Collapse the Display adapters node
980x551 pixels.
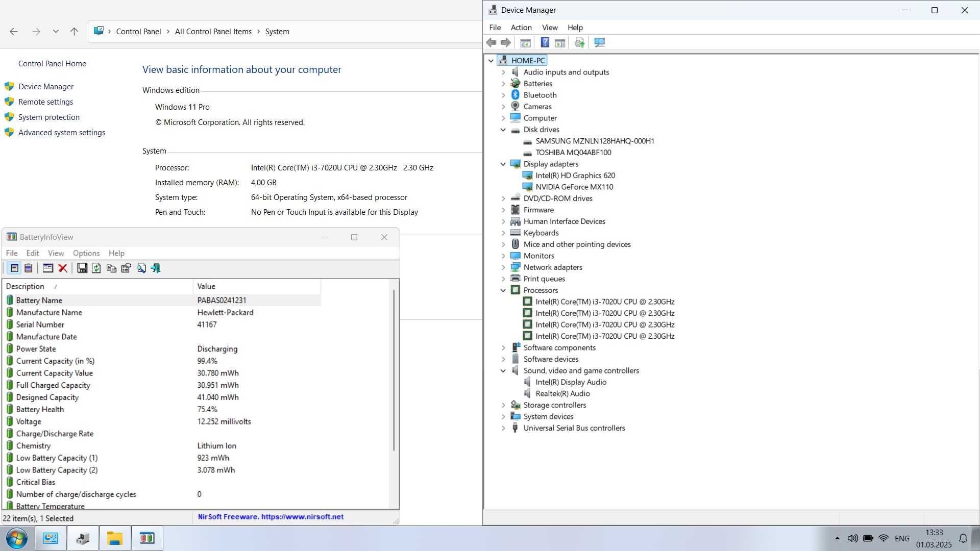[503, 164]
